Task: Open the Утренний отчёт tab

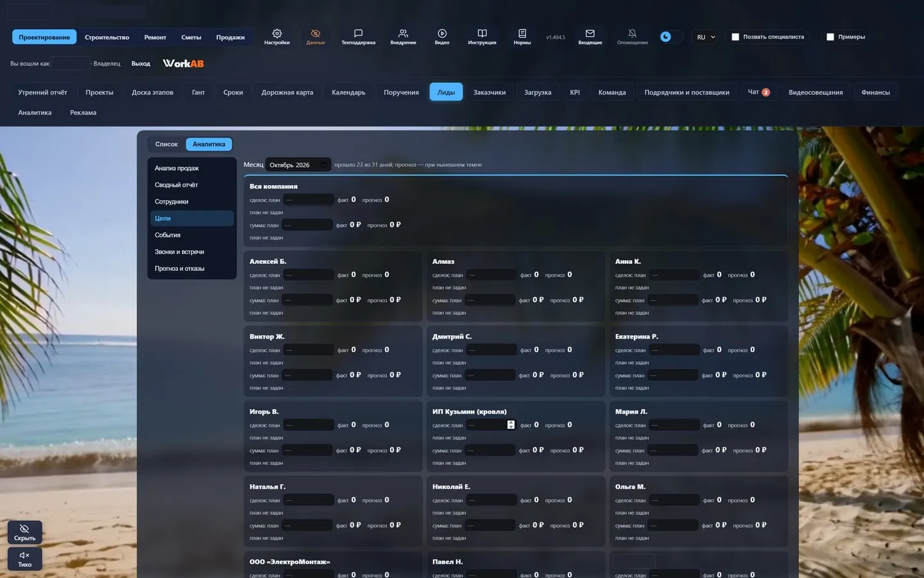Action: click(x=42, y=92)
